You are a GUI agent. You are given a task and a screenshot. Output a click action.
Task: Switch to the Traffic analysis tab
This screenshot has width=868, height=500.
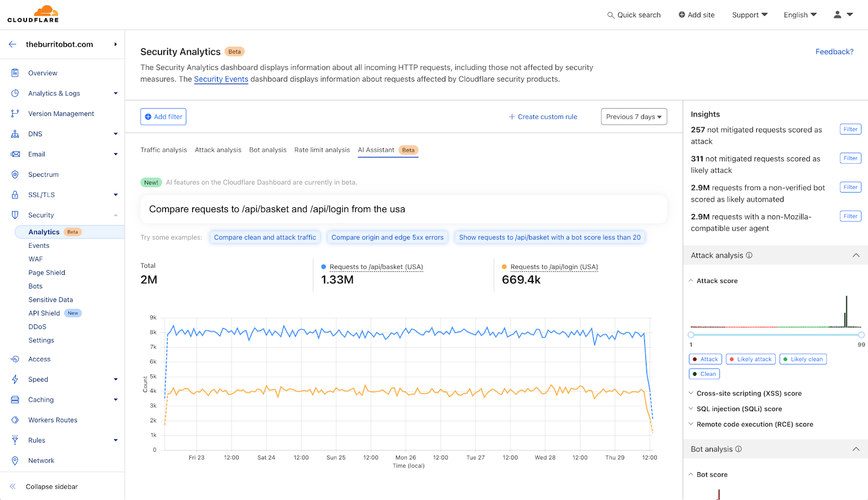click(x=163, y=150)
